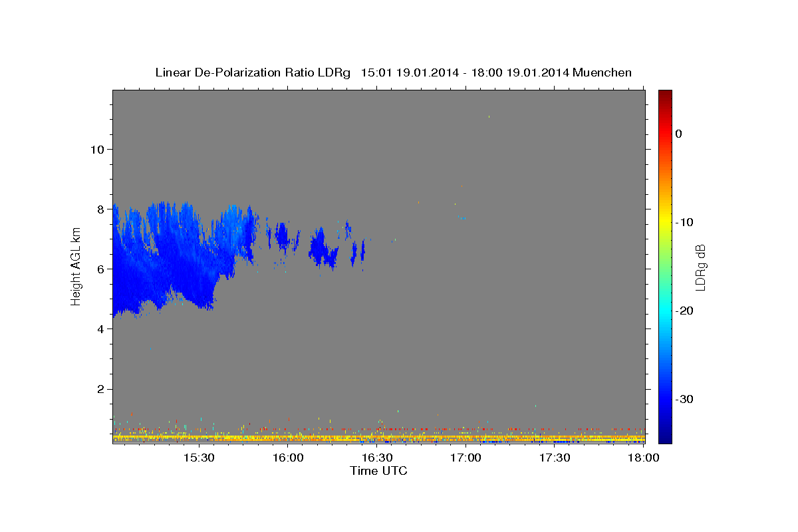
Task: Click the 'Muenchen' location label in title
Action: pyautogui.click(x=602, y=72)
